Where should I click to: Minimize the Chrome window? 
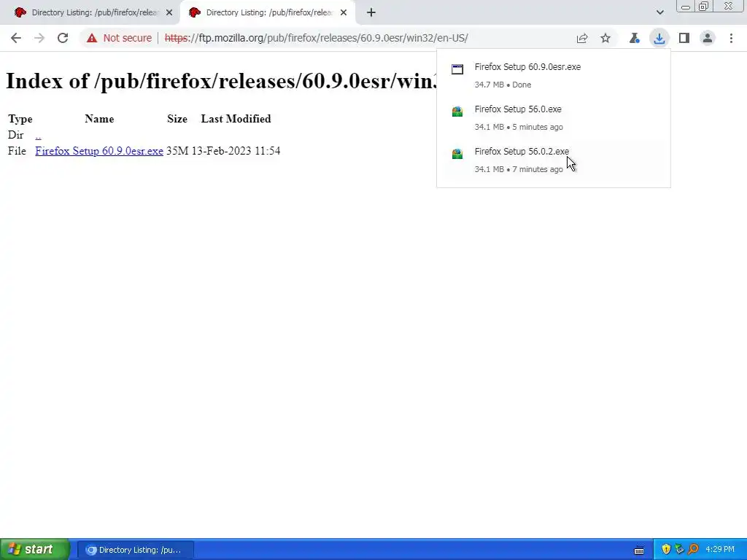[x=686, y=6]
